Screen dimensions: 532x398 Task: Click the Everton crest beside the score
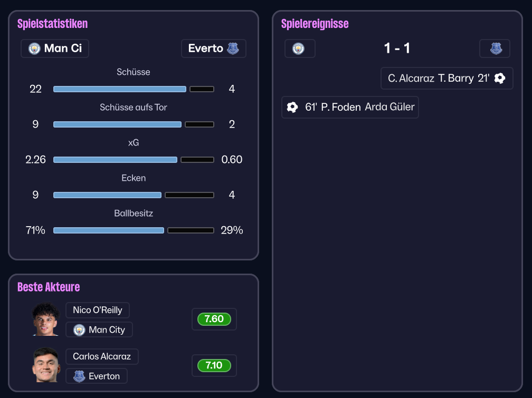[496, 48]
